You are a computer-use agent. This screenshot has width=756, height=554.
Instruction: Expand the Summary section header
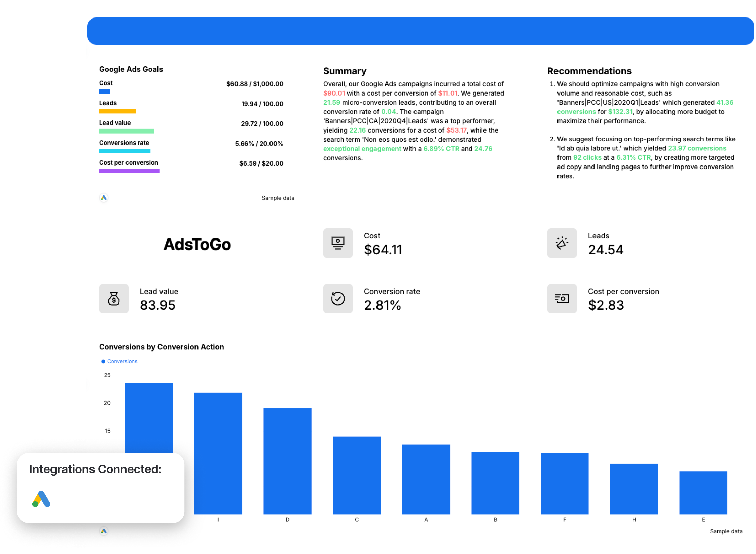pos(345,71)
